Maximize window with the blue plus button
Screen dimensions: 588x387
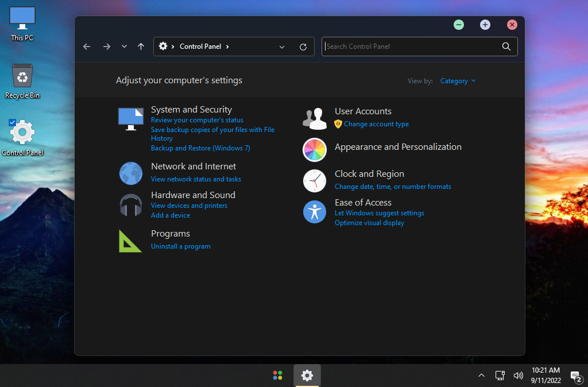(485, 25)
